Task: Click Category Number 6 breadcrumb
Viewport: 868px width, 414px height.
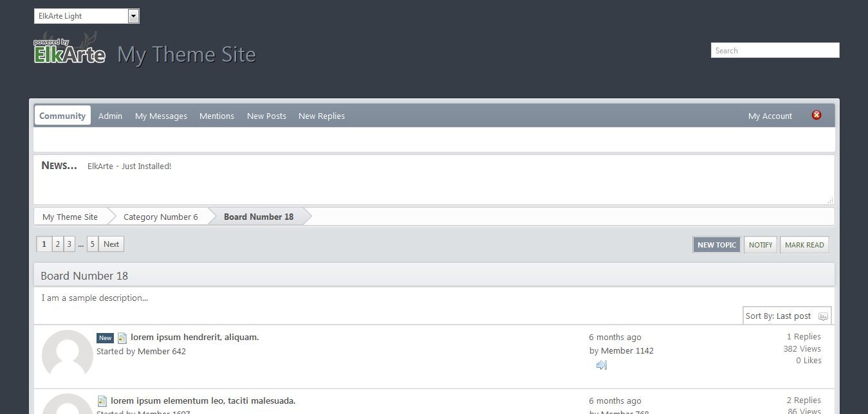Action: (x=161, y=217)
